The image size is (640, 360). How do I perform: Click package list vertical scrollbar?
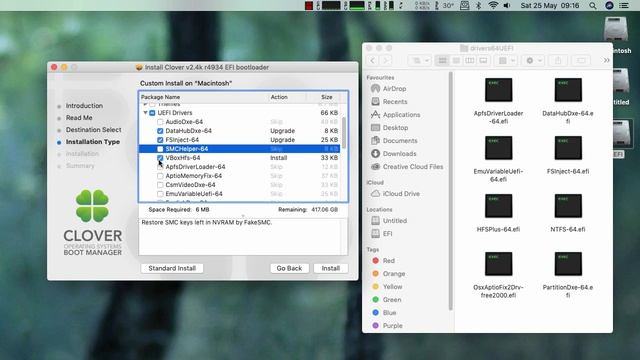coord(344,133)
